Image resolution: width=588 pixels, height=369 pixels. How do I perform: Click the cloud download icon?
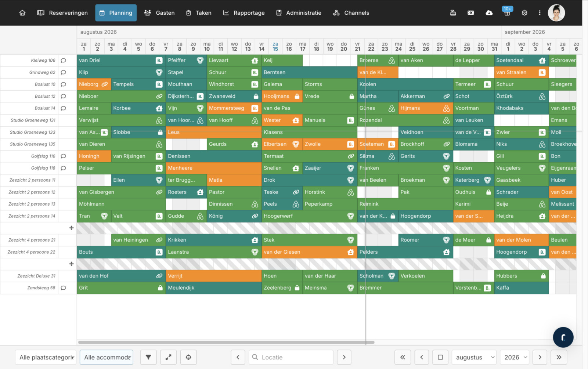pyautogui.click(x=489, y=13)
